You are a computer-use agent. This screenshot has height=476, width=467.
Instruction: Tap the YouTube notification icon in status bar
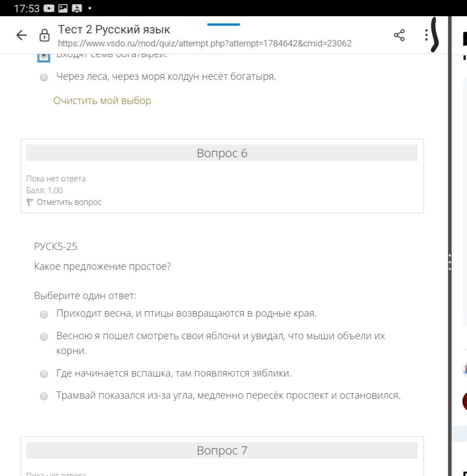[47, 8]
